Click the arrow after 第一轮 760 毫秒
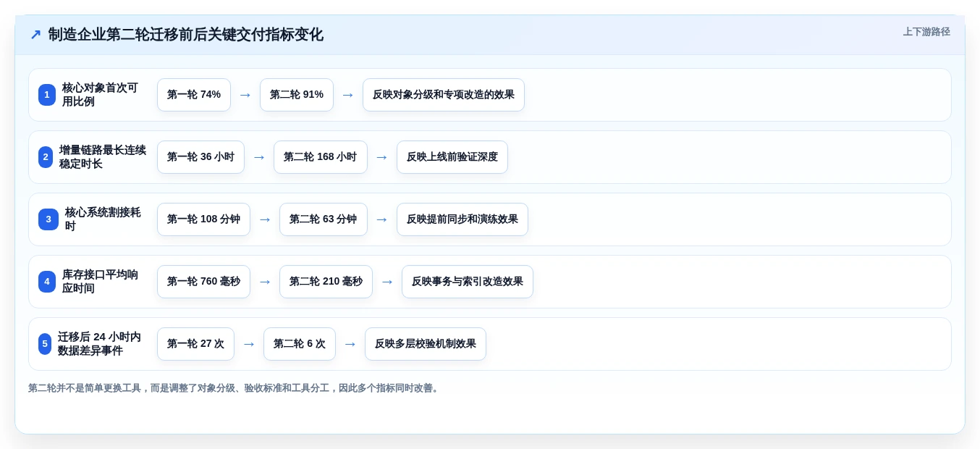980x449 pixels. pyautogui.click(x=265, y=282)
